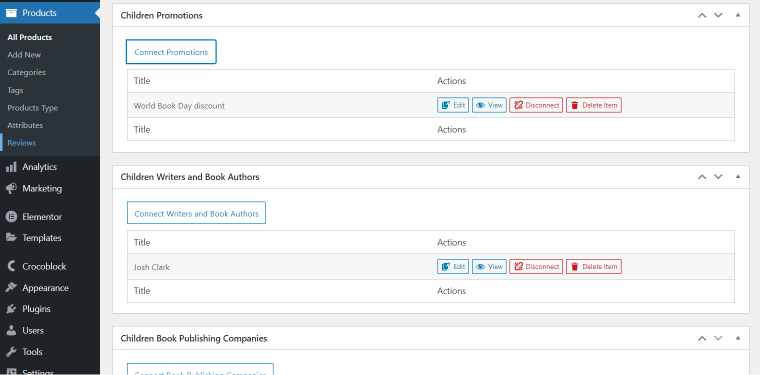
Task: Go to product Tags
Action: (x=16, y=90)
